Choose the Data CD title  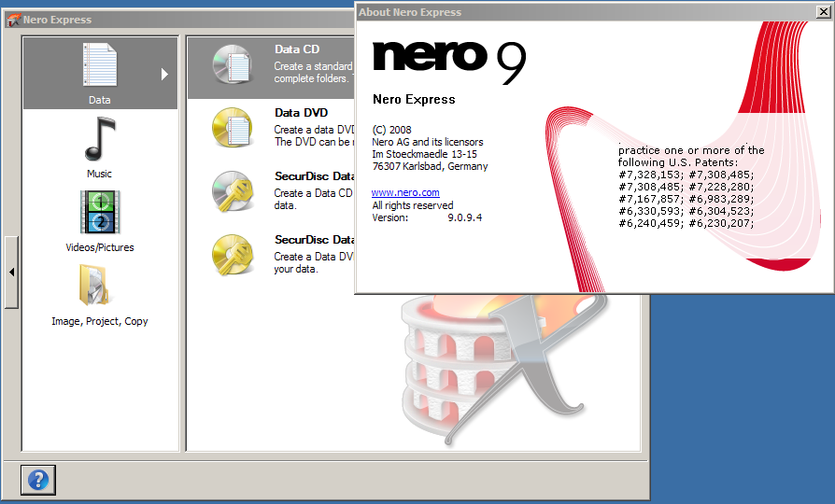tap(297, 49)
